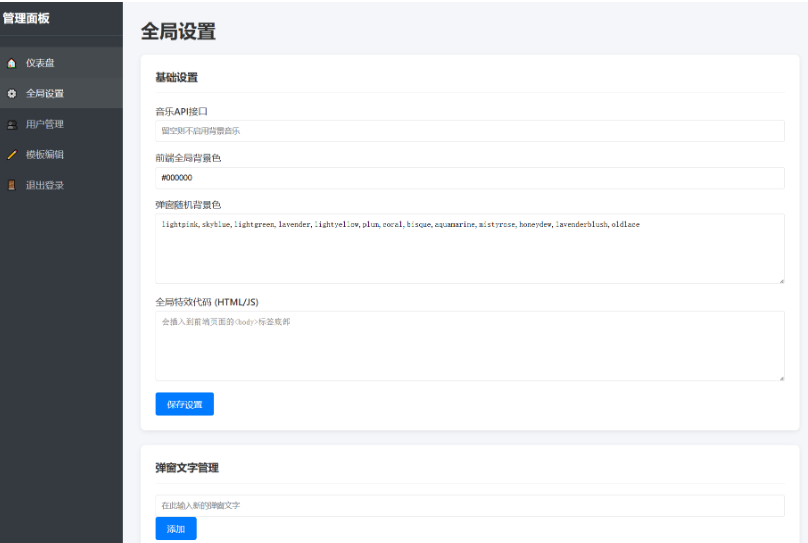Select the 全局设置 sidebar item
This screenshot has height=543, width=808.
click(x=61, y=93)
